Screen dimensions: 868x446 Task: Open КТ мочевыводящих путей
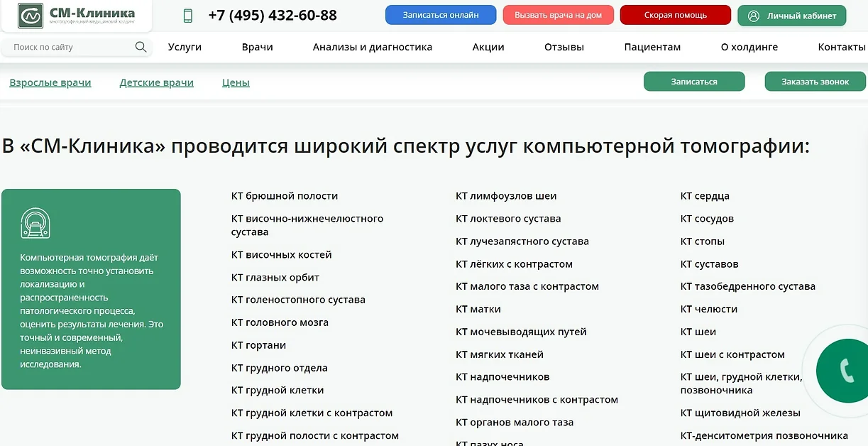click(x=521, y=332)
